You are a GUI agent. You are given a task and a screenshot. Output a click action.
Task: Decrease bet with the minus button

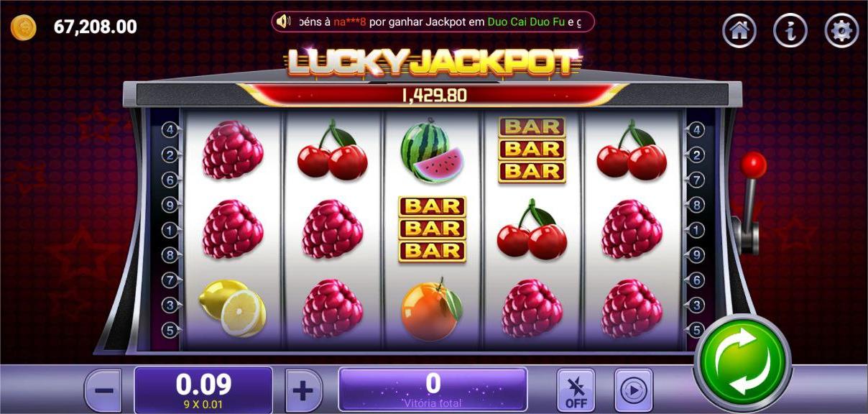click(103, 391)
